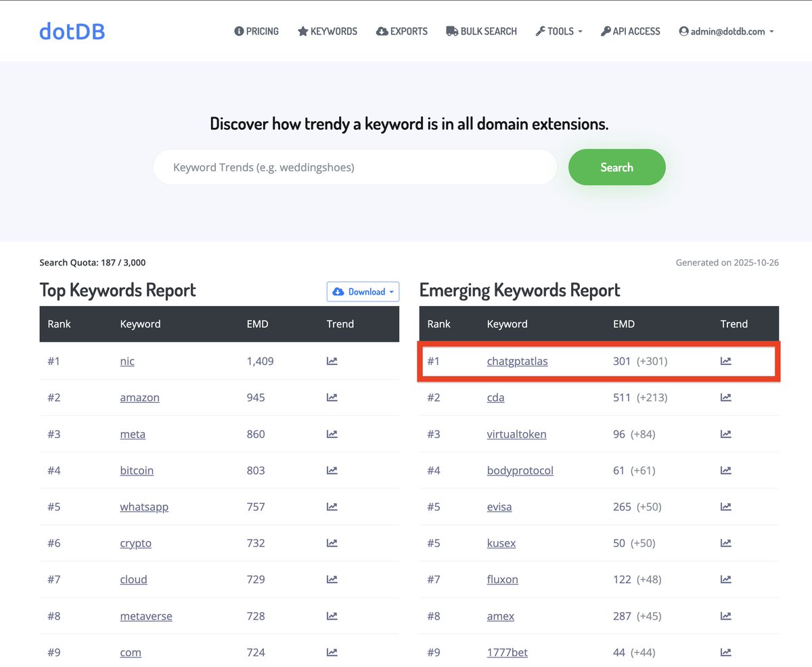Viewport: 812px width, 667px height.
Task: Open the meta keyword link
Action: pos(133,434)
